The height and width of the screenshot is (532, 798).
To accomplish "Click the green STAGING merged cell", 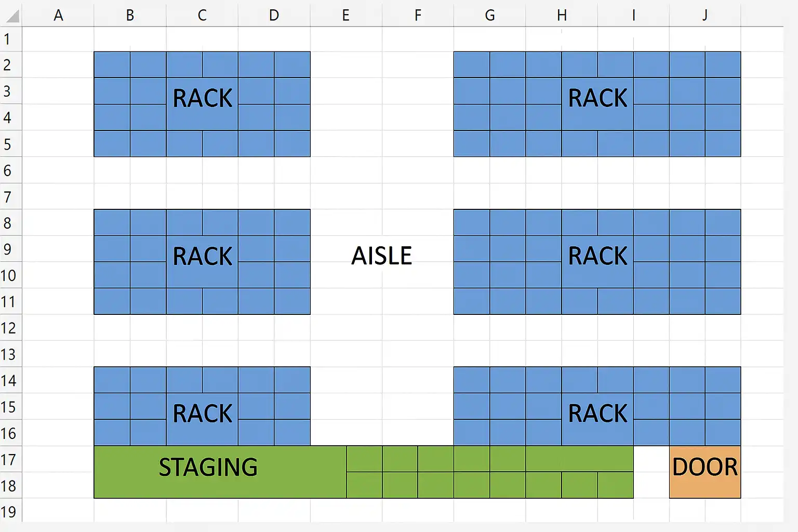I will point(220,472).
